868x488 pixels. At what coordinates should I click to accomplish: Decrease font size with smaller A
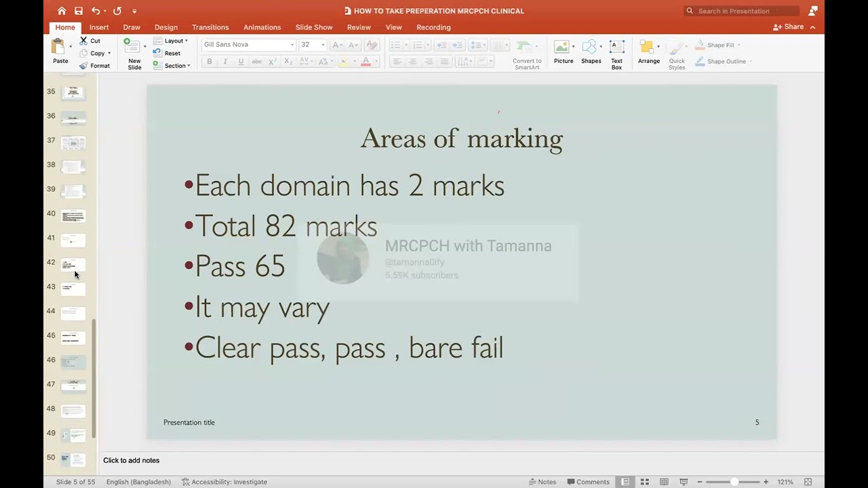coord(354,45)
